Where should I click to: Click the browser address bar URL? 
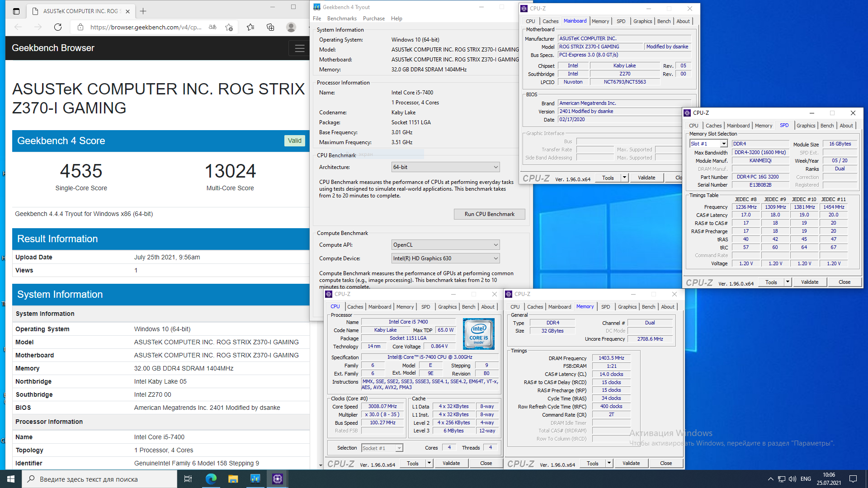[x=146, y=27]
